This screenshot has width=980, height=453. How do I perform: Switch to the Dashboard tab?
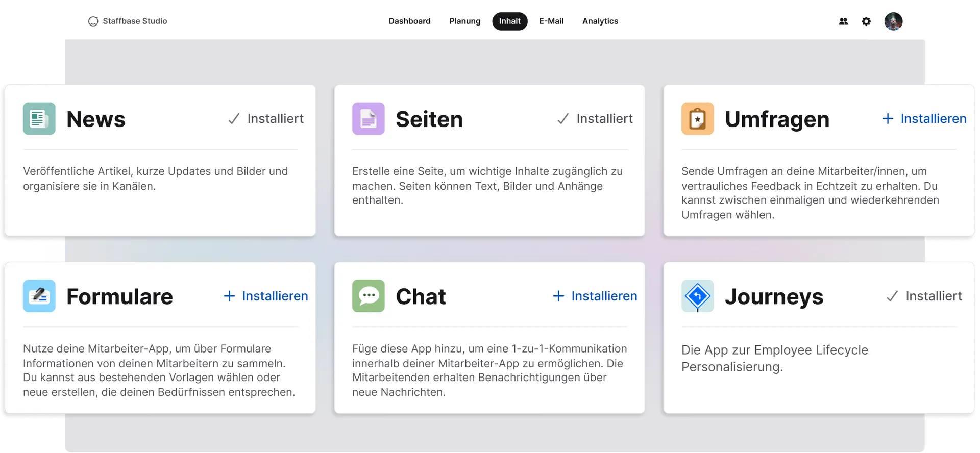(409, 21)
